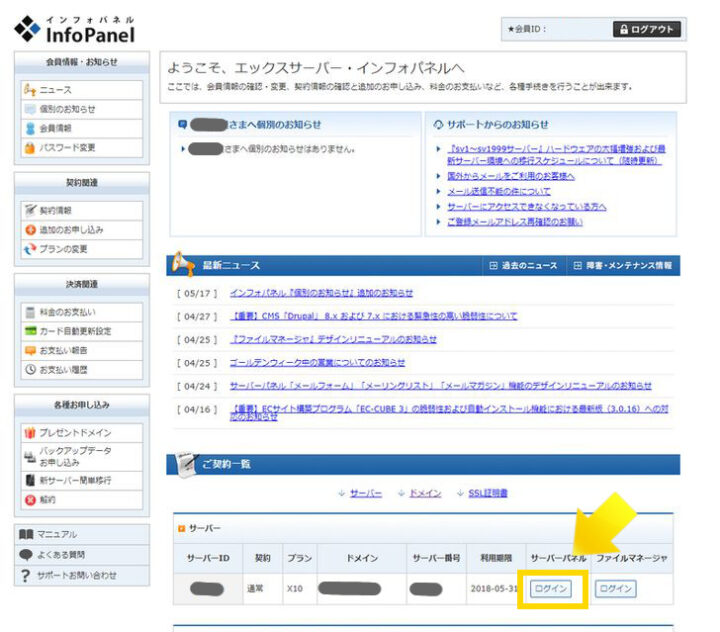Open お支払い報告 sidebar item
This screenshot has height=632, width=720.
pyautogui.click(x=82, y=351)
